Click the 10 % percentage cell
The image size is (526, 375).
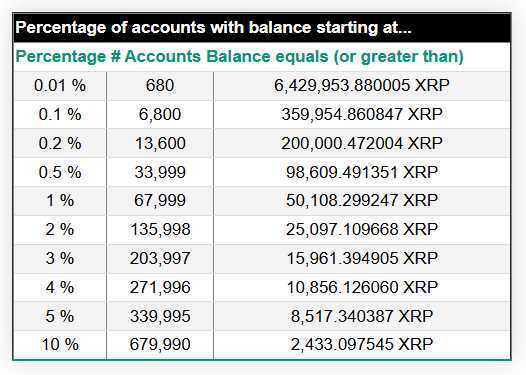click(60, 345)
